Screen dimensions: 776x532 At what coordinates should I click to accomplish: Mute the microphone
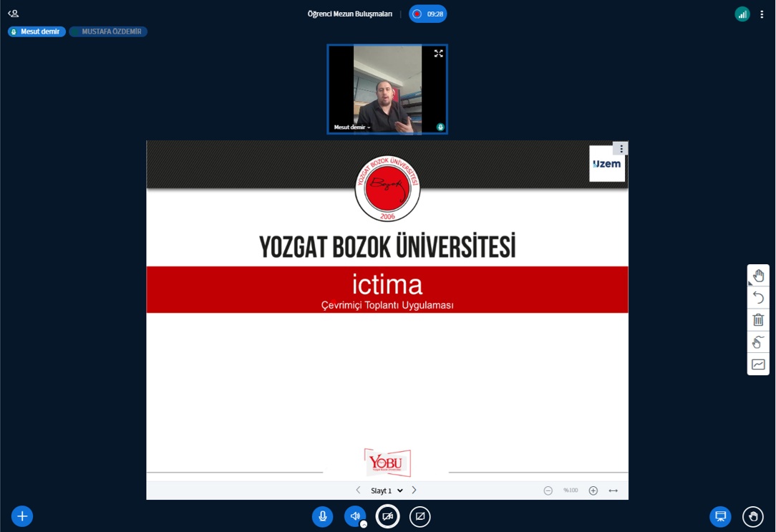(323, 516)
